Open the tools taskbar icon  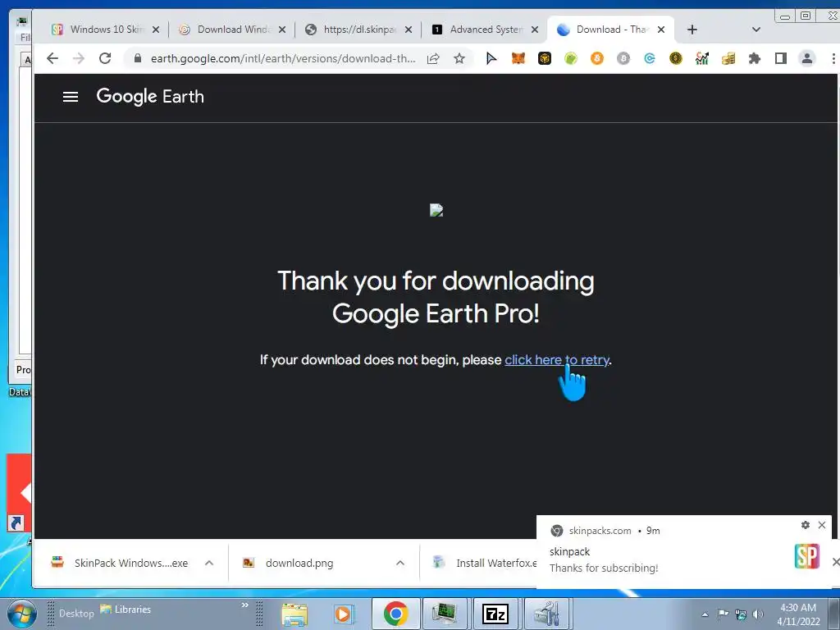click(547, 614)
